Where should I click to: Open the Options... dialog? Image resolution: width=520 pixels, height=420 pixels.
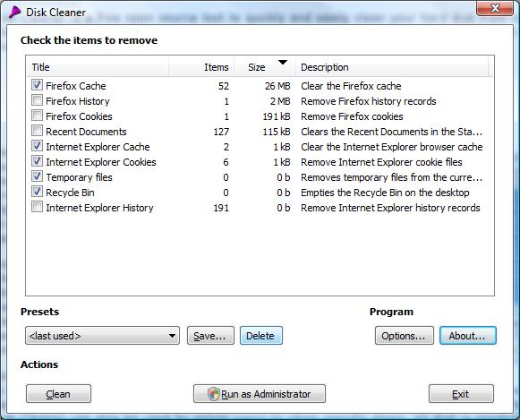coord(405,336)
